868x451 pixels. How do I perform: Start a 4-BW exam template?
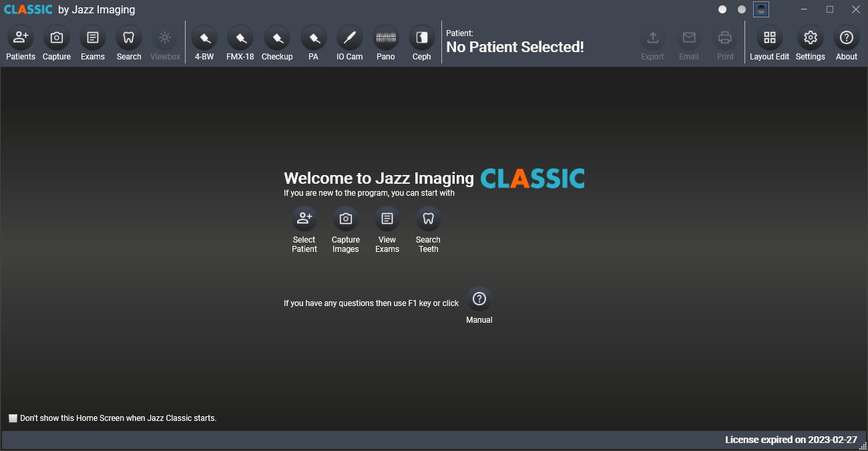(x=204, y=38)
